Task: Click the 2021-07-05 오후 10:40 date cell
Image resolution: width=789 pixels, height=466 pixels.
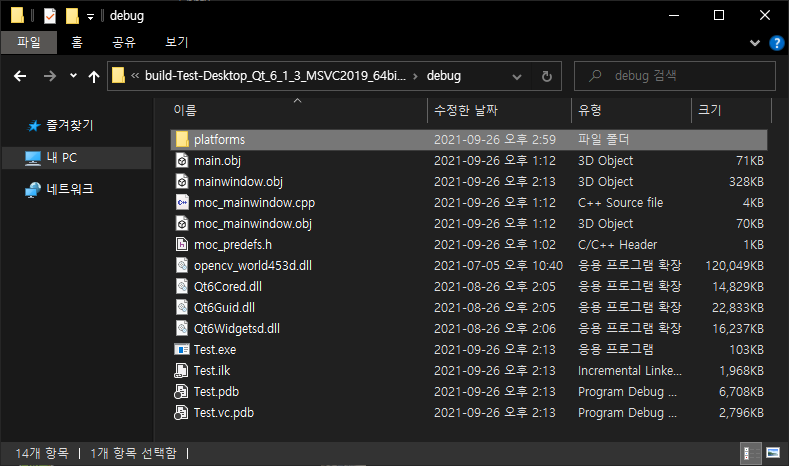Action: coord(498,266)
